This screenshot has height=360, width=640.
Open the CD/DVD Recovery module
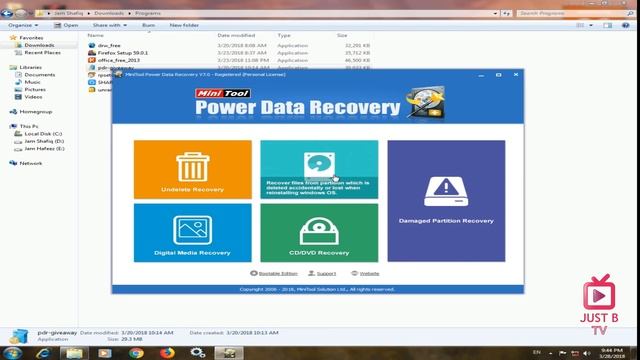(319, 233)
